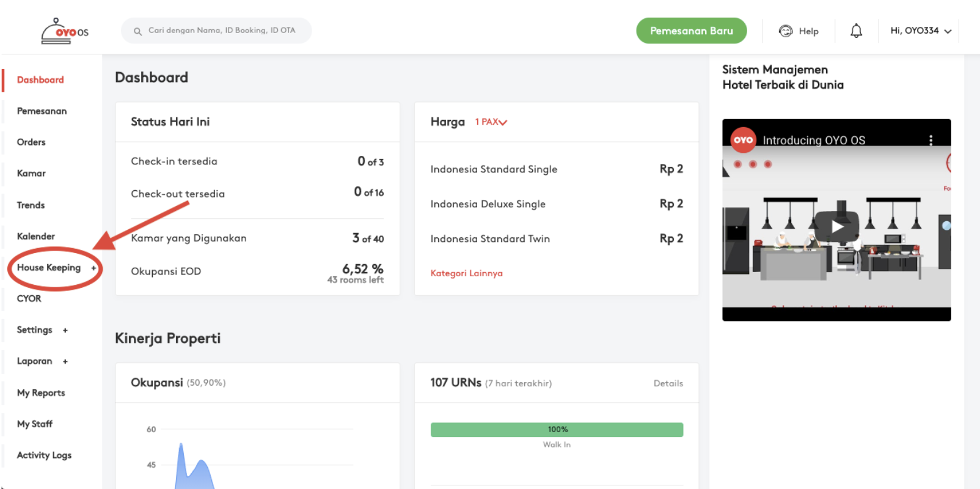The image size is (980, 489).
Task: Click the Details link for URNs
Action: coord(668,383)
